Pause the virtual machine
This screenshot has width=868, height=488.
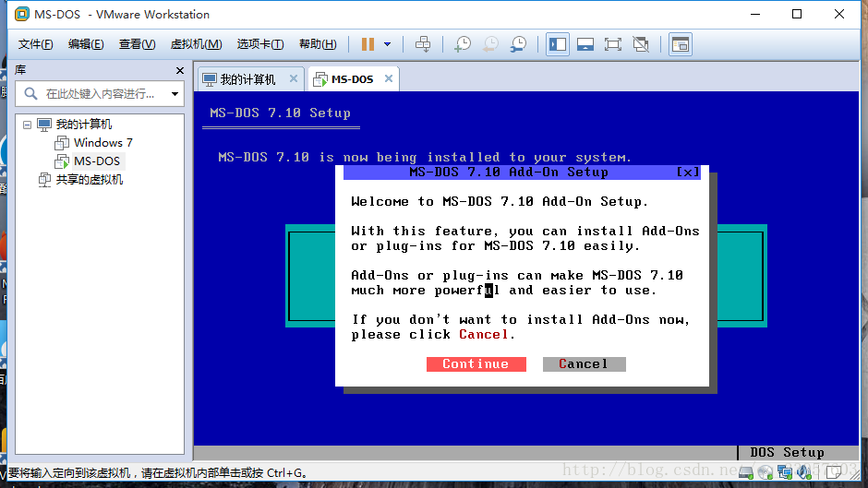pyautogui.click(x=368, y=44)
